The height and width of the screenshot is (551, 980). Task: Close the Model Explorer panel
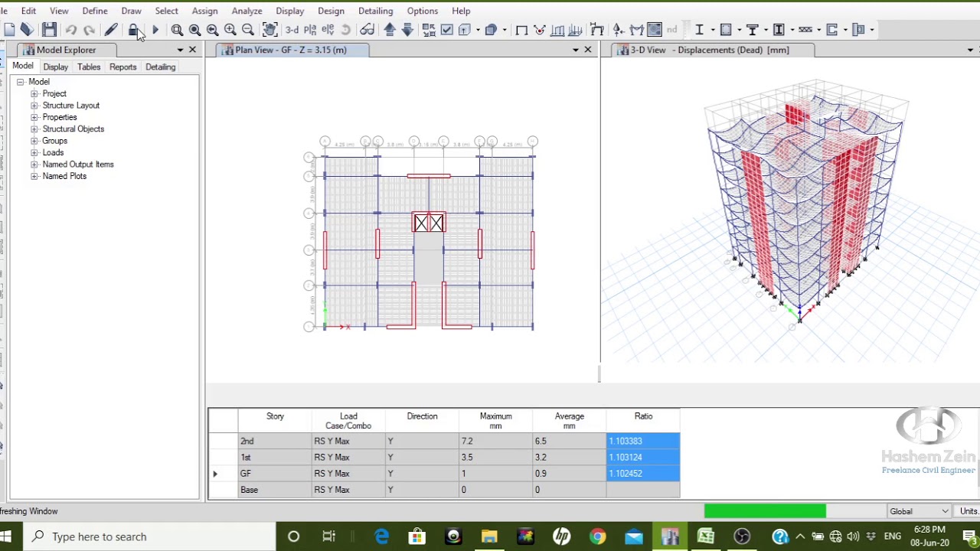pyautogui.click(x=192, y=50)
